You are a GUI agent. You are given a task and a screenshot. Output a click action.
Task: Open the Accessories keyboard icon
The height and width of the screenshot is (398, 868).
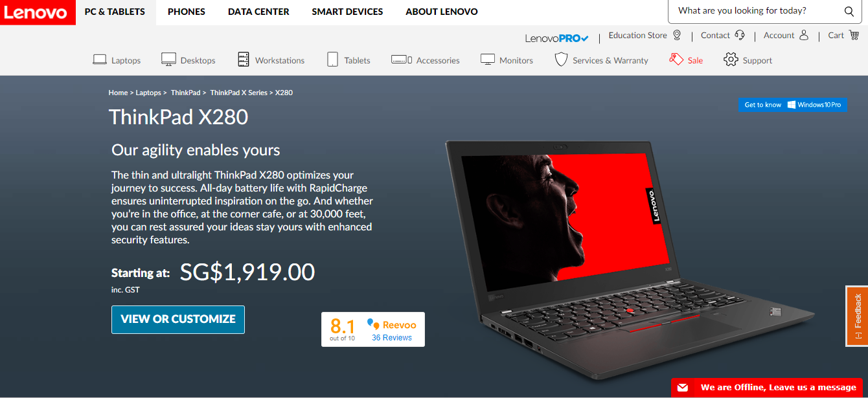402,60
